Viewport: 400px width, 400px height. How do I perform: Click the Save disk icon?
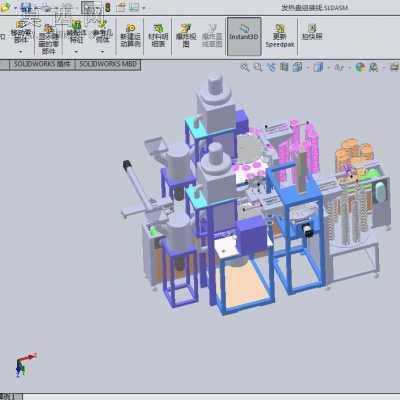click(26, 7)
